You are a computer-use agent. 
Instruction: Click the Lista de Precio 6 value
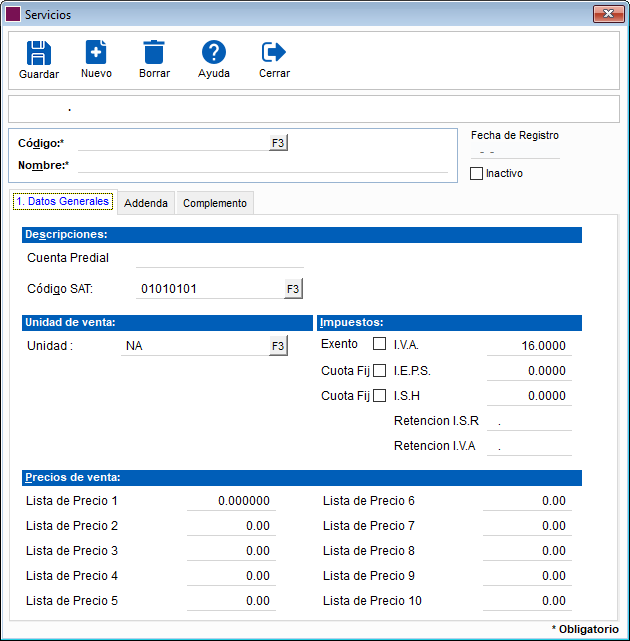click(527, 501)
